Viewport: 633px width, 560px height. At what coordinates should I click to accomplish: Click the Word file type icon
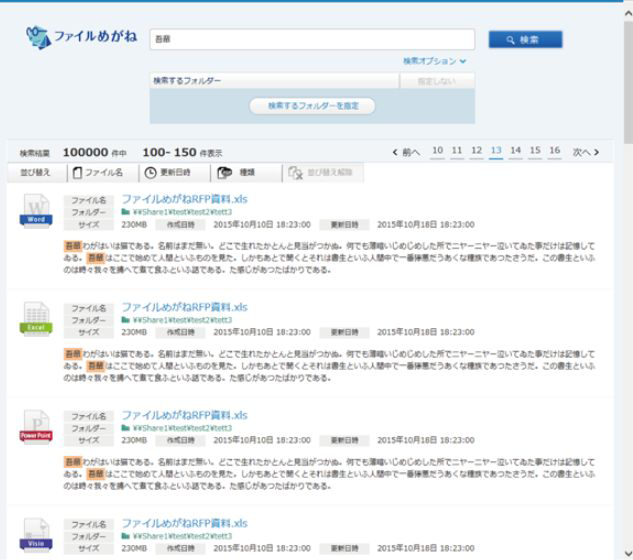pos(36,211)
